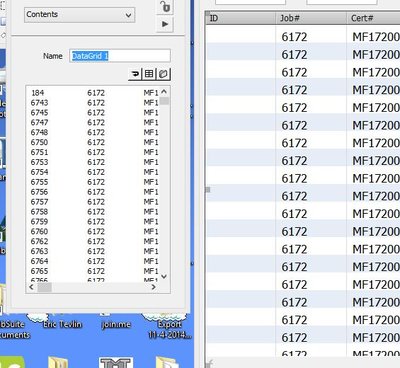Click the Job# column header
This screenshot has width=400, height=368.
pos(311,18)
